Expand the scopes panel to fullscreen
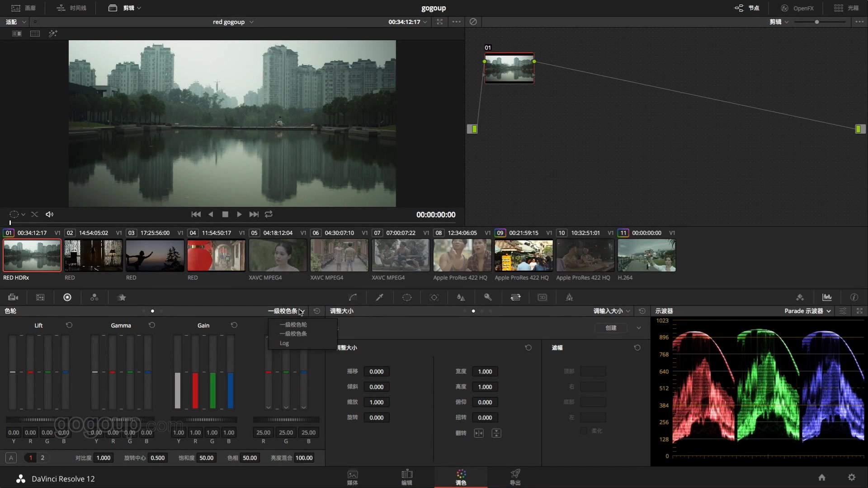The width and height of the screenshot is (868, 488). coord(859,311)
